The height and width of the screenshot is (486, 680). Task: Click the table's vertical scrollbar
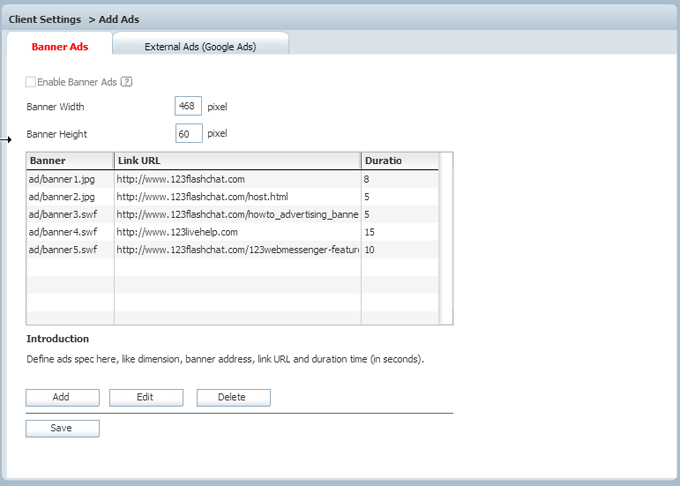click(446, 240)
